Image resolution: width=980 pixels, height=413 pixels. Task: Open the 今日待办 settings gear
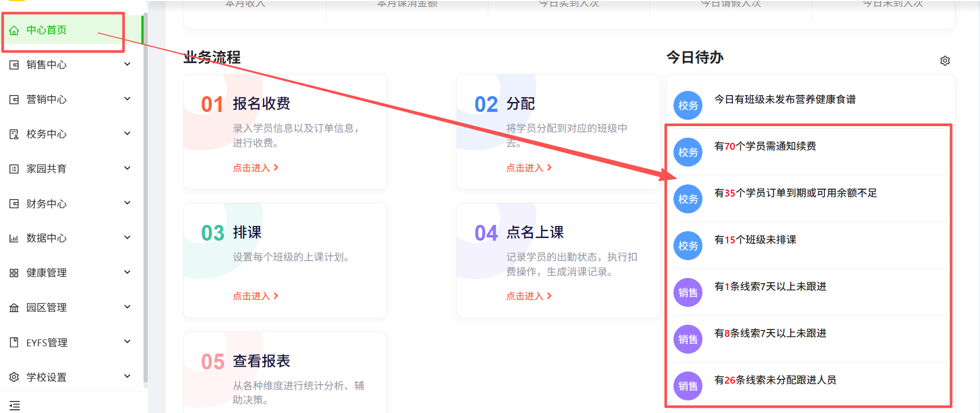(945, 61)
